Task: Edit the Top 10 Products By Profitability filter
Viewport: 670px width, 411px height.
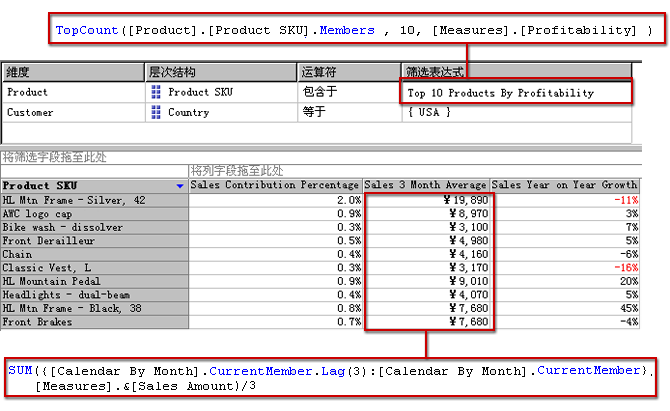Action: [x=516, y=93]
